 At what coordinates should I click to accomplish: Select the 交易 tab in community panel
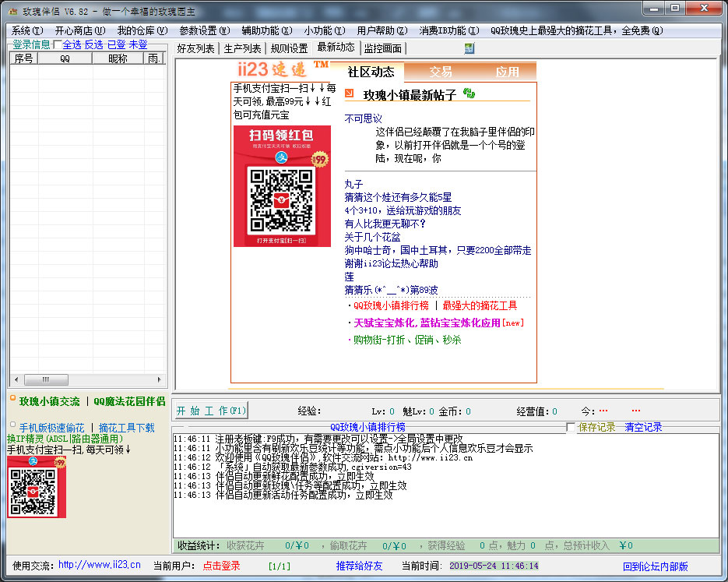tap(441, 72)
